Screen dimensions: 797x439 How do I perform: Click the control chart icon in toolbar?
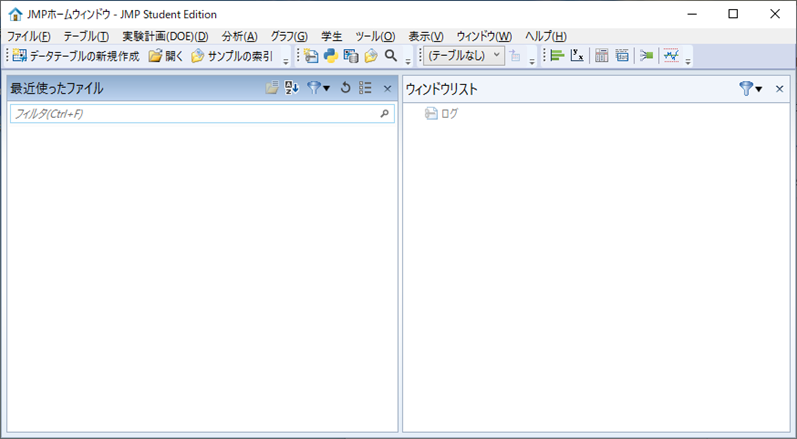[671, 56]
